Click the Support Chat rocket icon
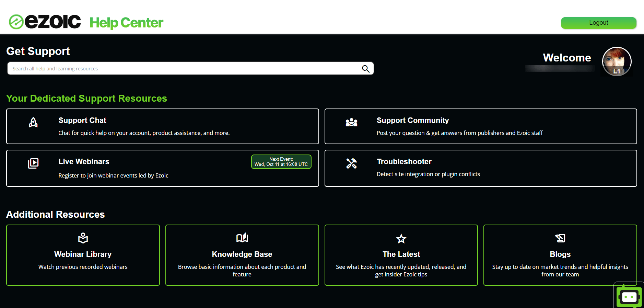Screen dimensions: 644x308 click(33, 122)
